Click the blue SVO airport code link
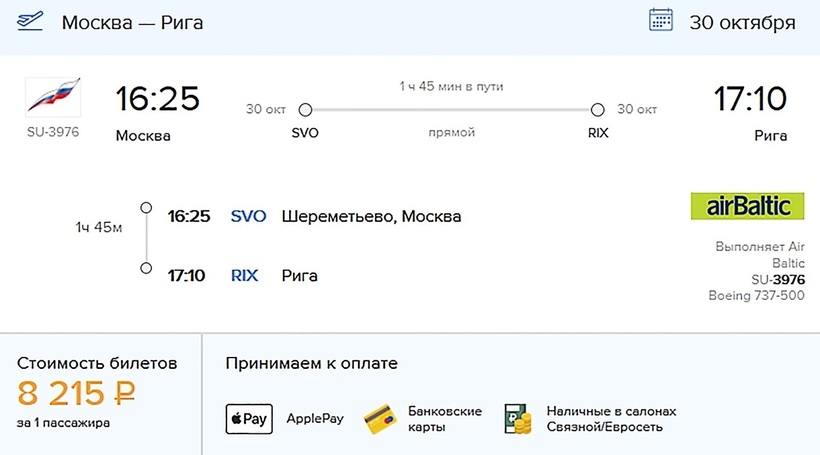Image resolution: width=820 pixels, height=455 pixels. pos(248,216)
